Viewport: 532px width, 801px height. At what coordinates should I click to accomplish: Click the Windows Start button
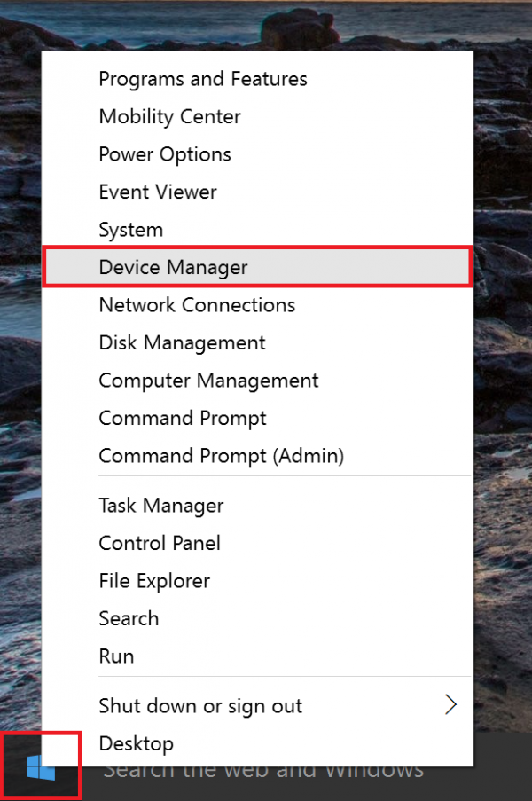[x=41, y=768]
